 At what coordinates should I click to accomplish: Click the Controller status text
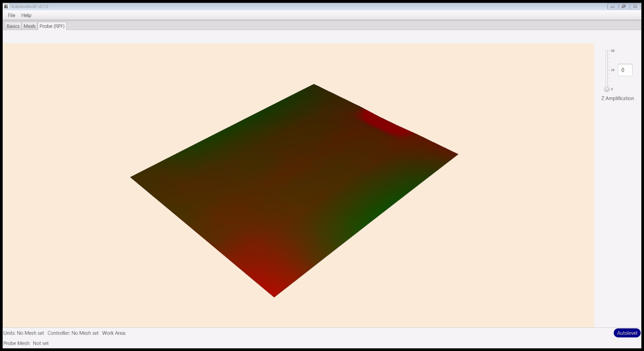[73, 333]
